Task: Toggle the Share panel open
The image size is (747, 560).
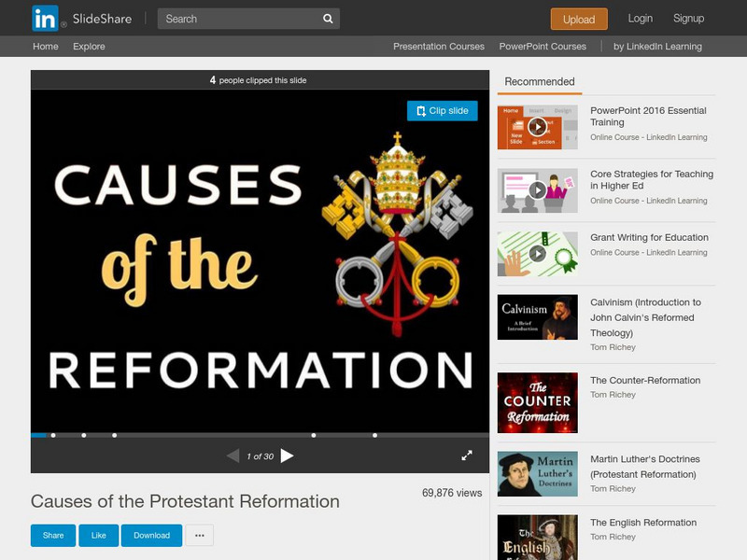Action: (x=52, y=536)
